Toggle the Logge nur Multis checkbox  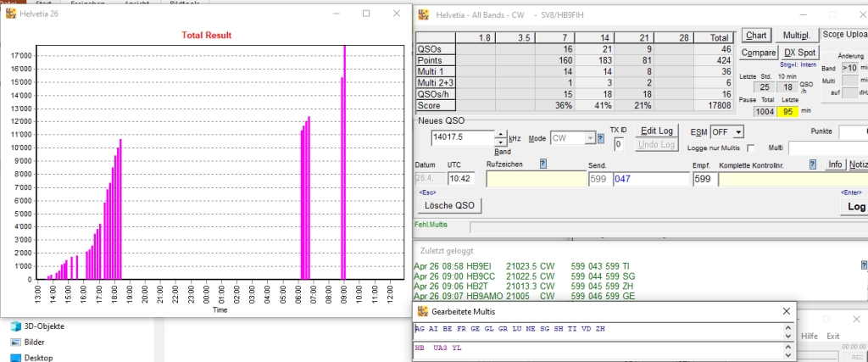point(751,148)
